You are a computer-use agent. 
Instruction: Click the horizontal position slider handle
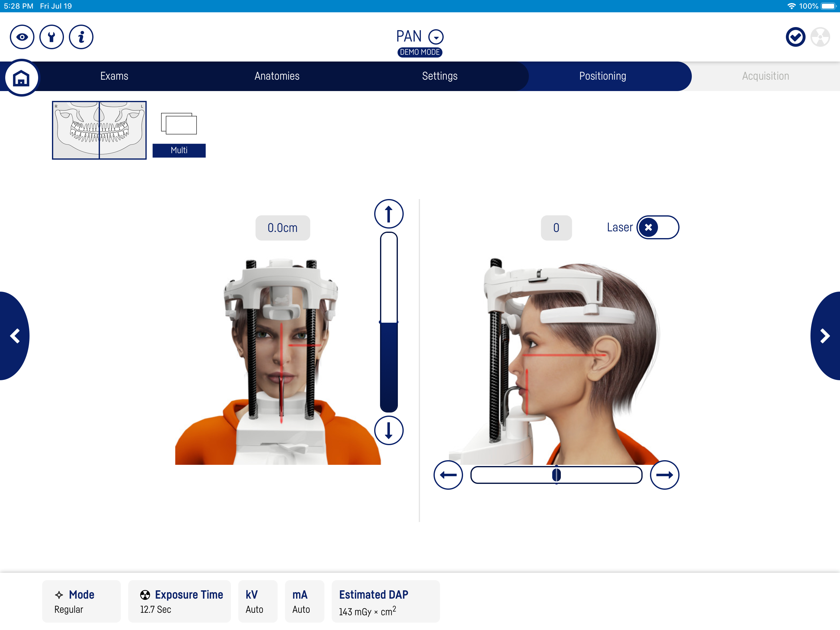[x=556, y=475]
